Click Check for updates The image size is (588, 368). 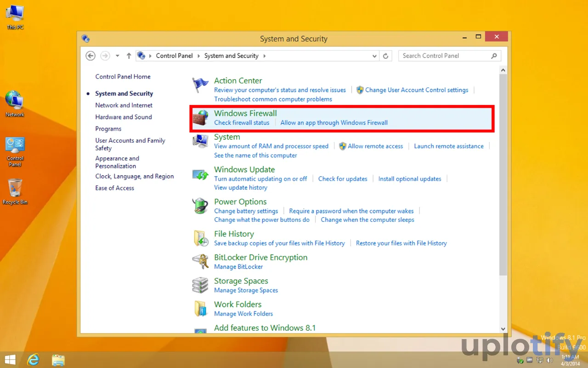point(343,179)
